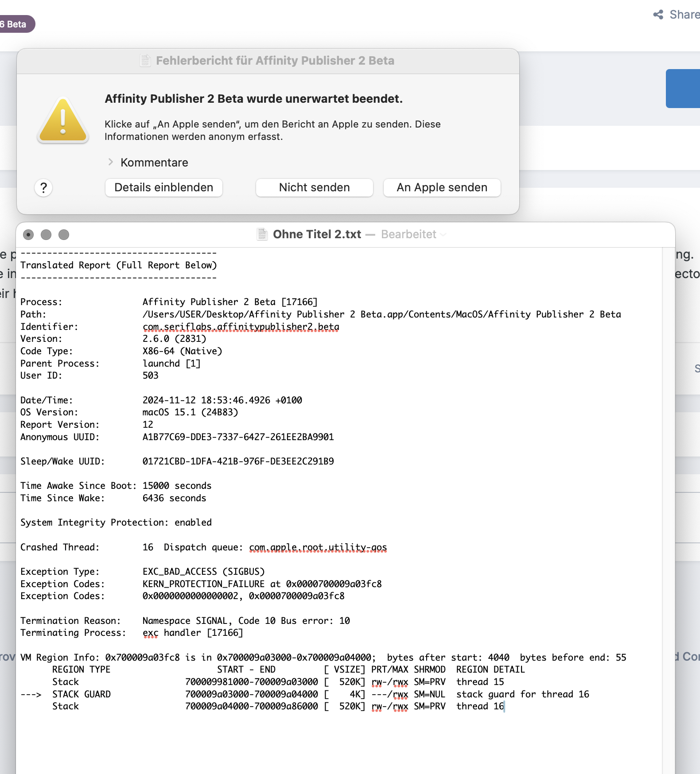Click the Share icon at top right
Image resolution: width=700 pixels, height=774 pixels.
pyautogui.click(x=658, y=15)
